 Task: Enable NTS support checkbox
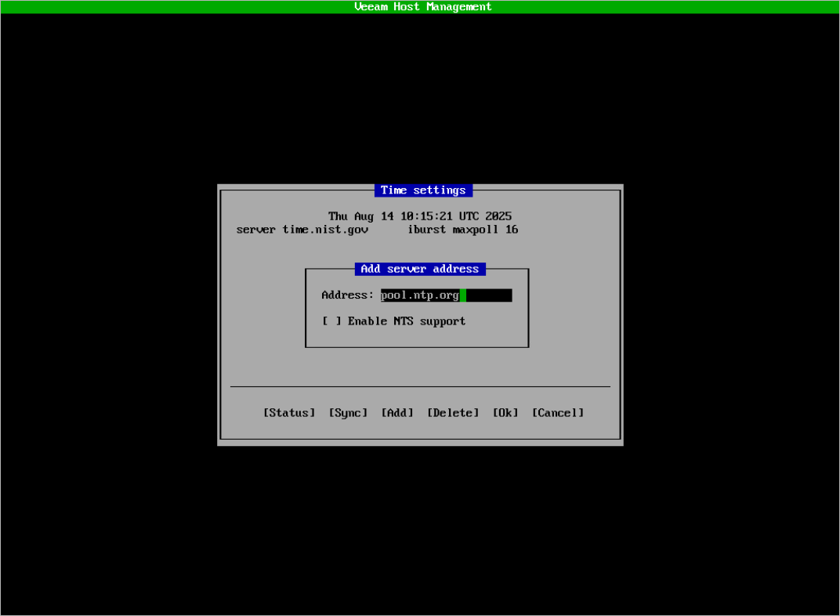[331, 321]
